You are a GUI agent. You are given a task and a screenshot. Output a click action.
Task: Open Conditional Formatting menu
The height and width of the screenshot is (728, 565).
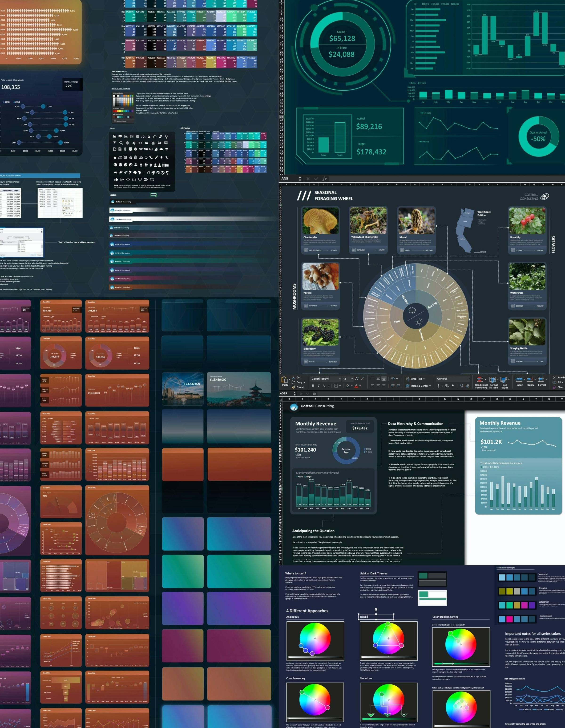pyautogui.click(x=481, y=382)
